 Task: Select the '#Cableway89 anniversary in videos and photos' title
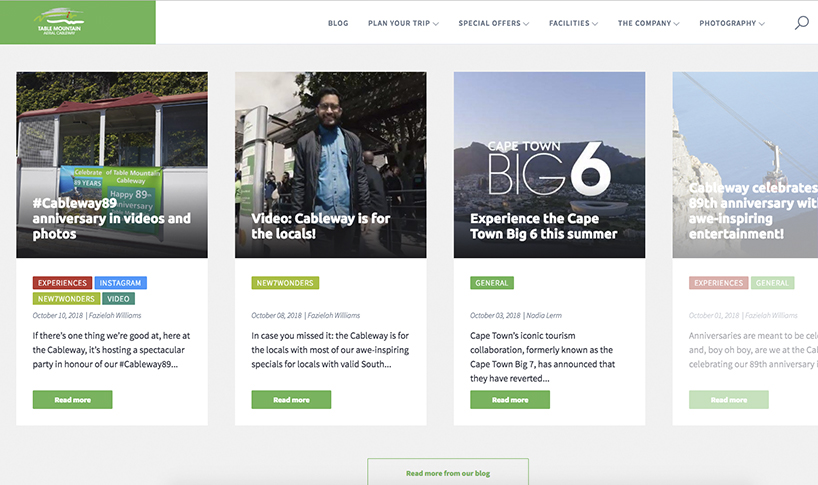112,218
